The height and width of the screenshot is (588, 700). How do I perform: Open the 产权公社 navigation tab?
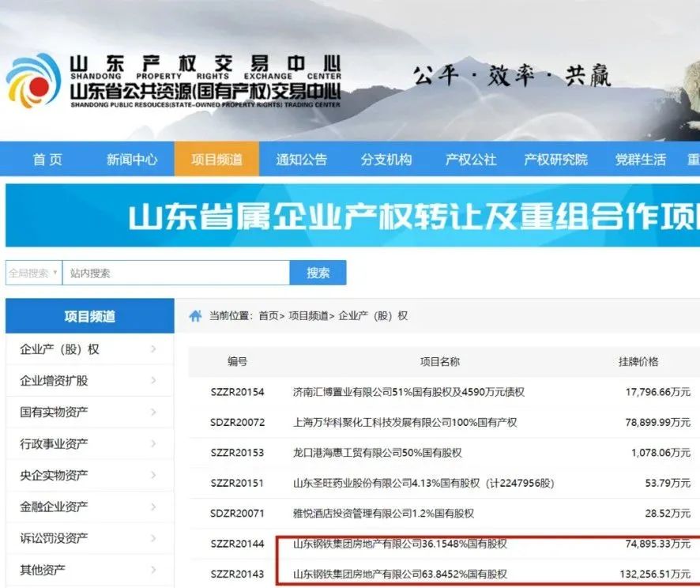point(471,160)
